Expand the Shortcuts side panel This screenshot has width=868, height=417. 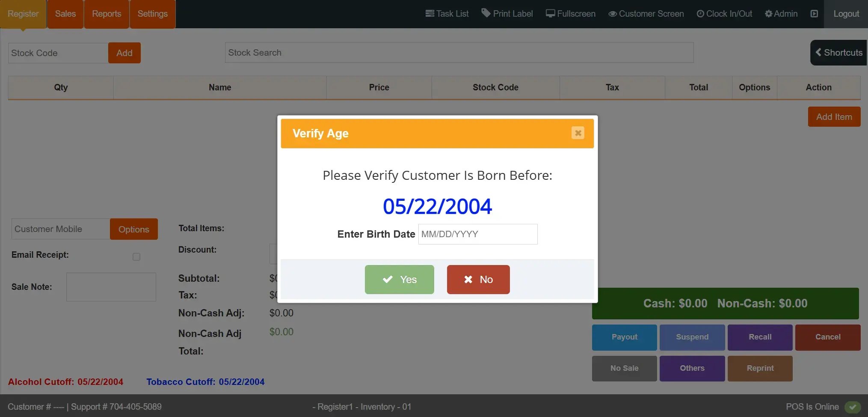(x=838, y=53)
